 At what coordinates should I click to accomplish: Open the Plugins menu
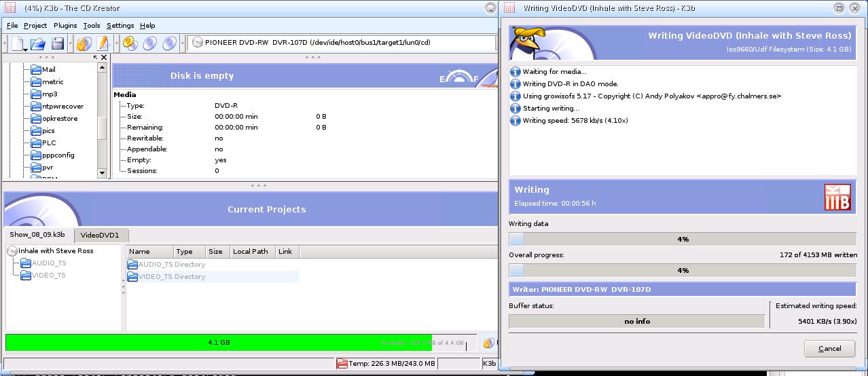[65, 26]
